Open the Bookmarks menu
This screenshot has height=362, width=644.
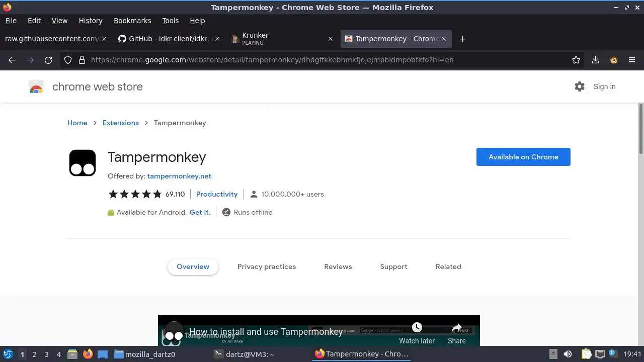point(132,21)
